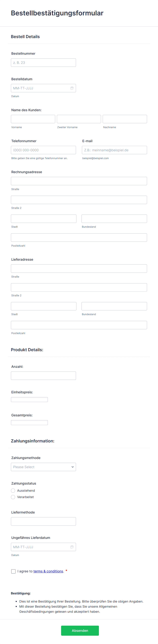
Task: Click the Zweiter Vorname input field
Action: click(x=79, y=119)
